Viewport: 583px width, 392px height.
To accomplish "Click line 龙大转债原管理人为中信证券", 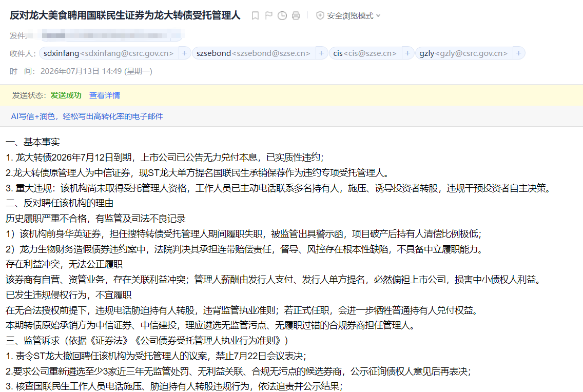I will click(x=198, y=173).
